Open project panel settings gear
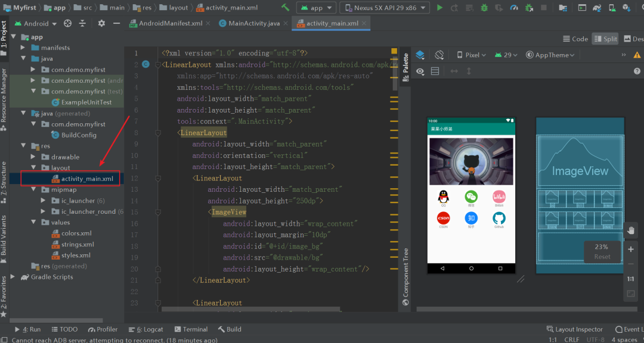 (x=101, y=23)
